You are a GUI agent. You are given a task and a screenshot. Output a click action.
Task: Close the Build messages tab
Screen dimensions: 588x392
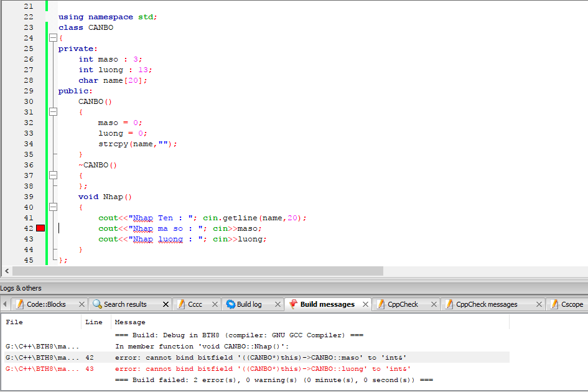365,304
